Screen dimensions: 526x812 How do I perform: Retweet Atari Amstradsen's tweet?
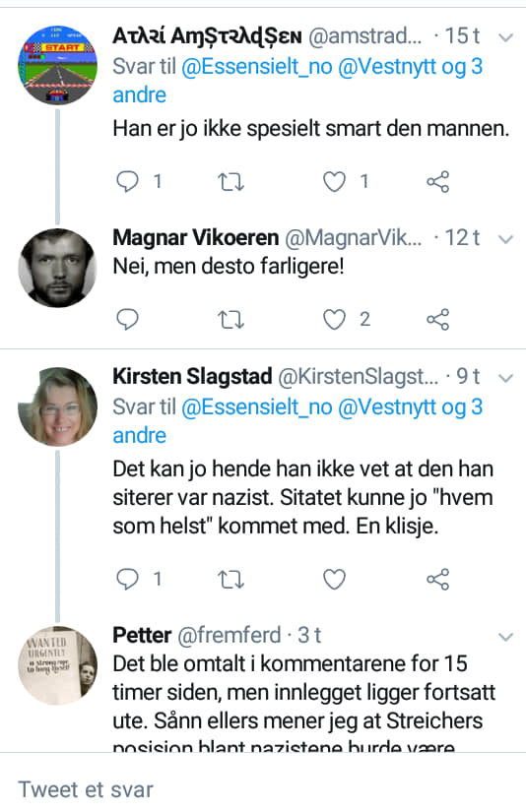230,182
